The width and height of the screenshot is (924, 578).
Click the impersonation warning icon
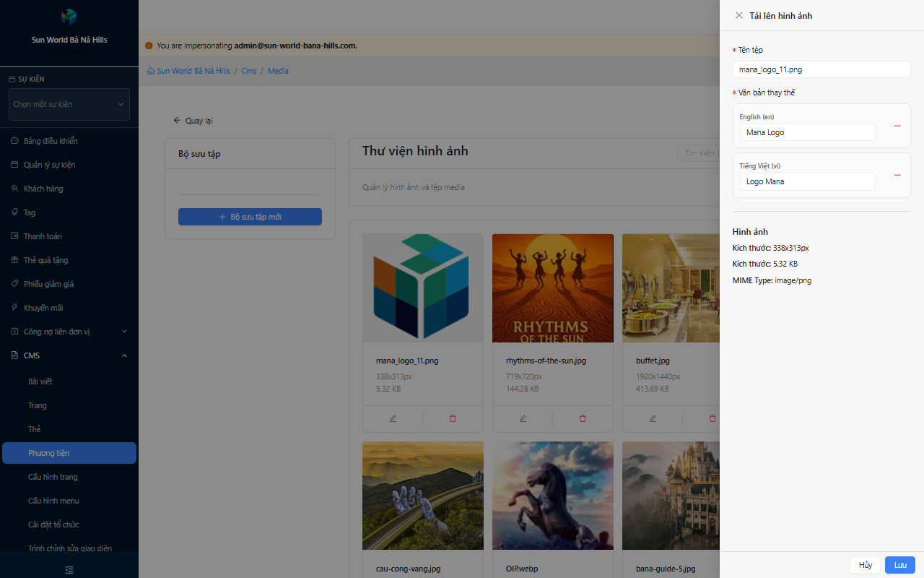click(149, 46)
